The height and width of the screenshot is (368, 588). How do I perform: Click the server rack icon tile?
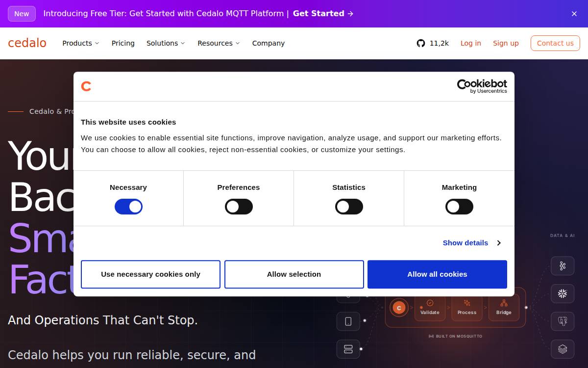point(348,349)
